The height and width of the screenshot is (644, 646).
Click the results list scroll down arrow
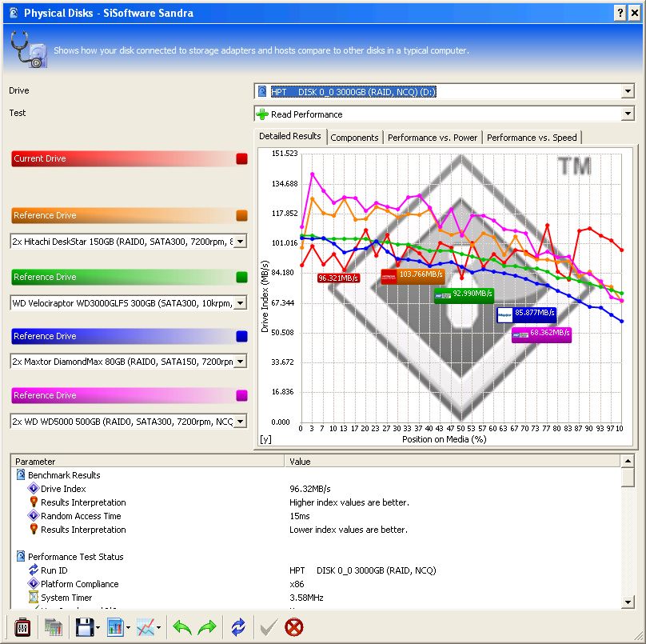[628, 602]
